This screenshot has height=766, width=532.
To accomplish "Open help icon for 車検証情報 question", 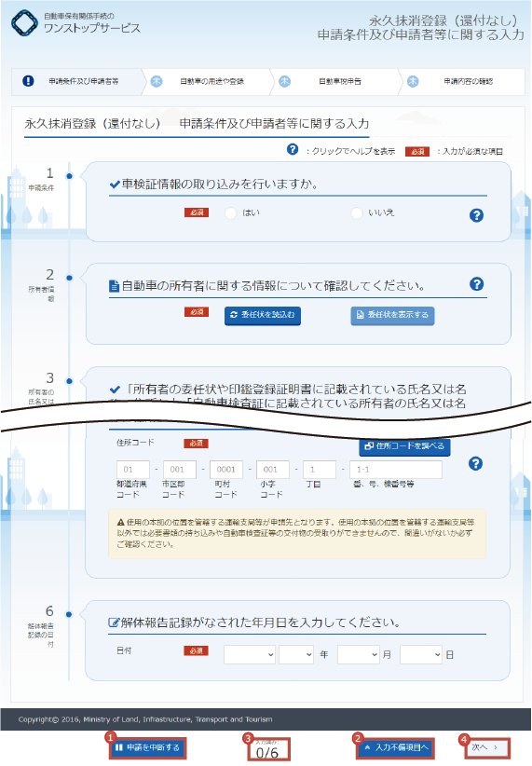I will tap(476, 215).
